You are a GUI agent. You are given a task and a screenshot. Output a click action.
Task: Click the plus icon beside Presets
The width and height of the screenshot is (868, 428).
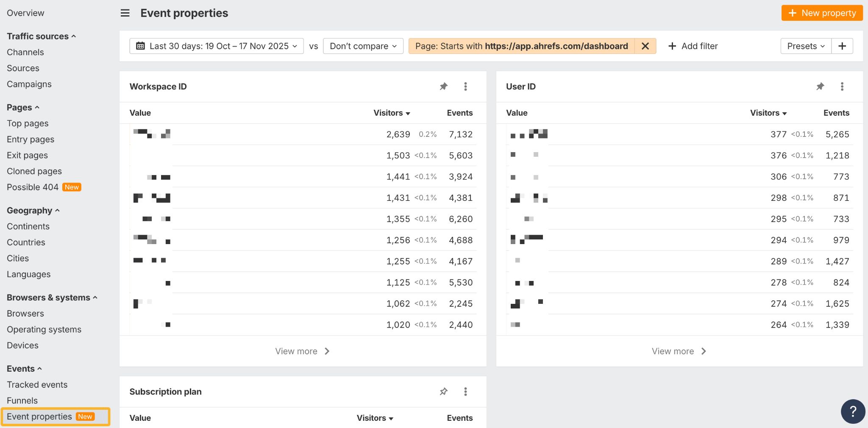coord(842,46)
